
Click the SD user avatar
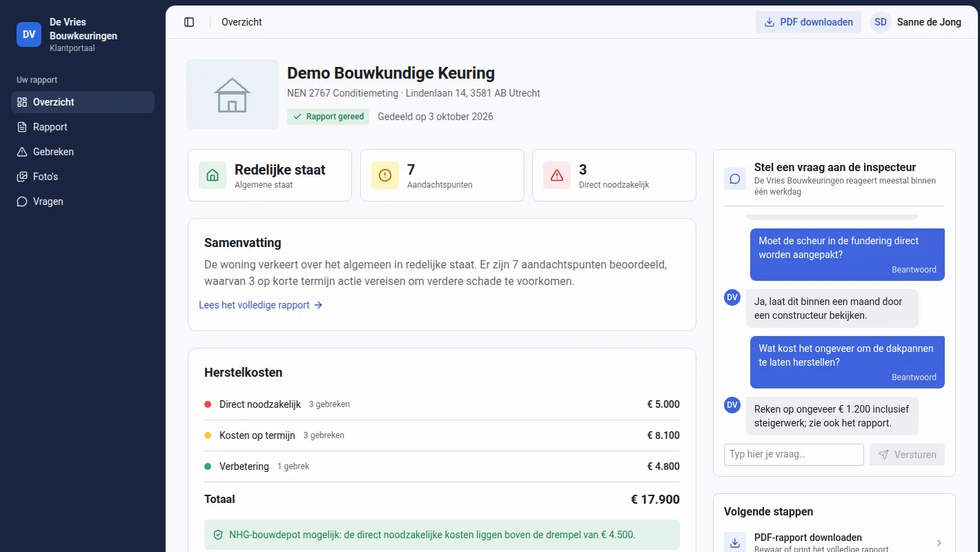(881, 22)
